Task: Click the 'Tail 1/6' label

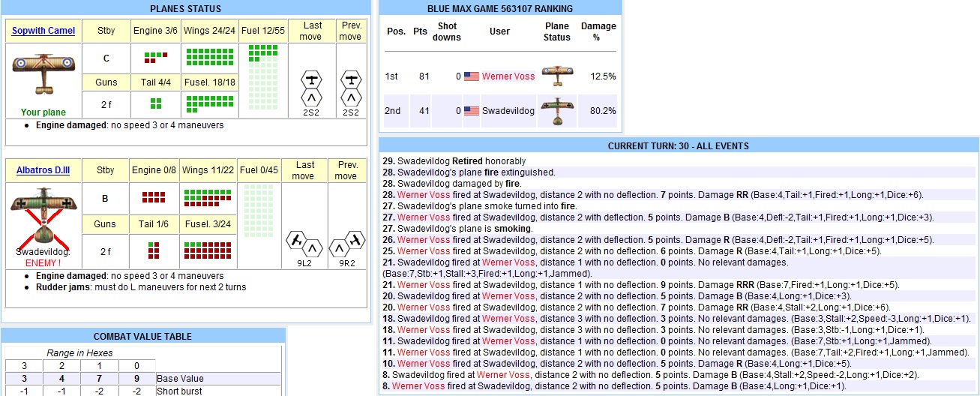Action: point(154,223)
